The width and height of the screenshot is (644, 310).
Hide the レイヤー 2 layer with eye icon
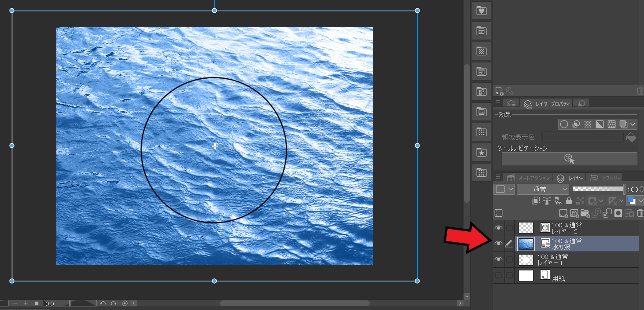tap(499, 228)
